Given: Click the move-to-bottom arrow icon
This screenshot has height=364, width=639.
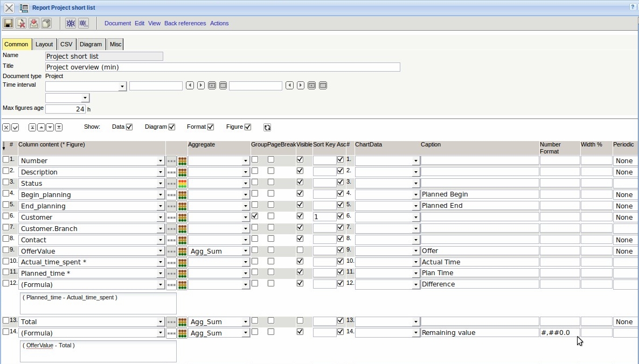Looking at the screenshot, I should [59, 128].
